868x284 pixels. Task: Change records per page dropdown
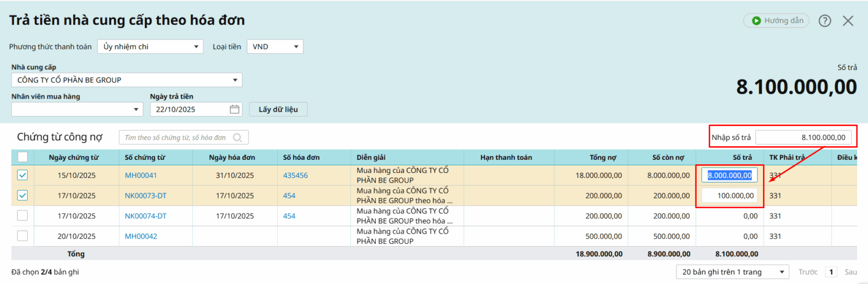(732, 272)
